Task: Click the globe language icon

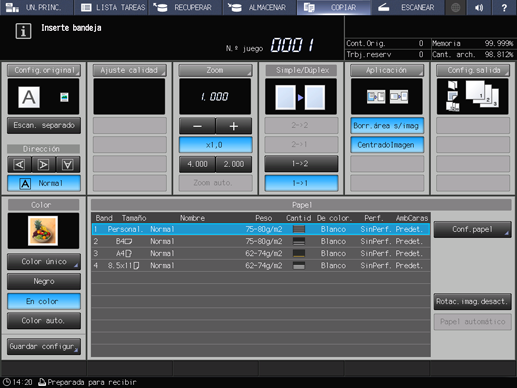Action: (456, 7)
